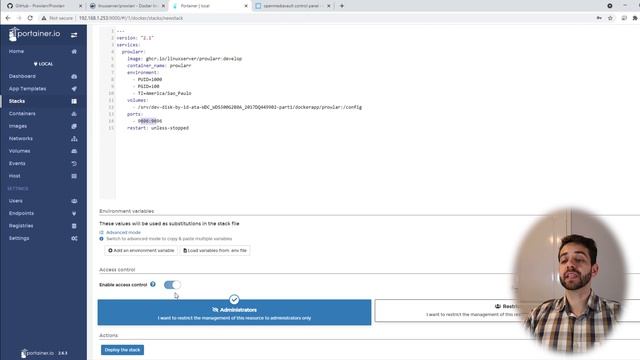The image size is (640, 360).
Task: Bookmark page with the star icon
Action: (610, 18)
